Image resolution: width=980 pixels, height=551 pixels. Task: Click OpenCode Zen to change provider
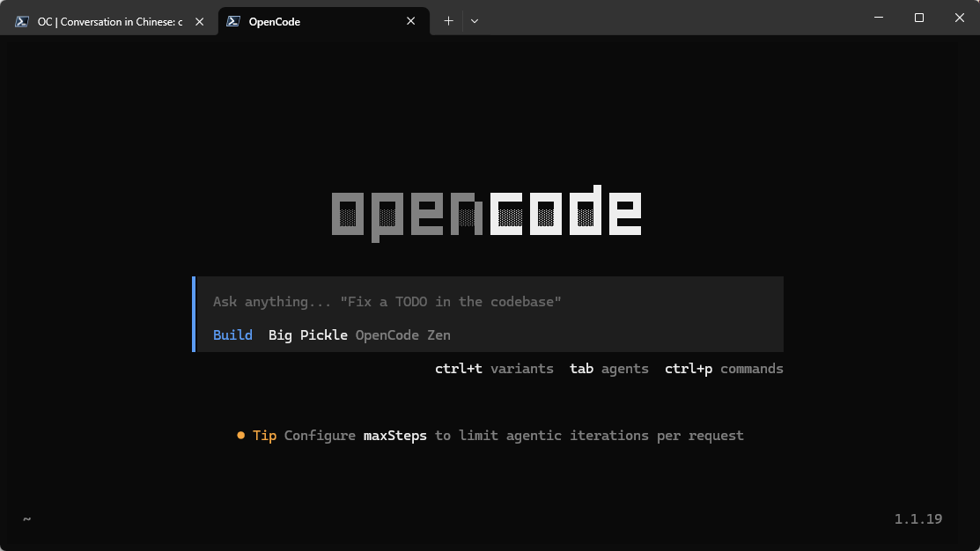pos(403,334)
